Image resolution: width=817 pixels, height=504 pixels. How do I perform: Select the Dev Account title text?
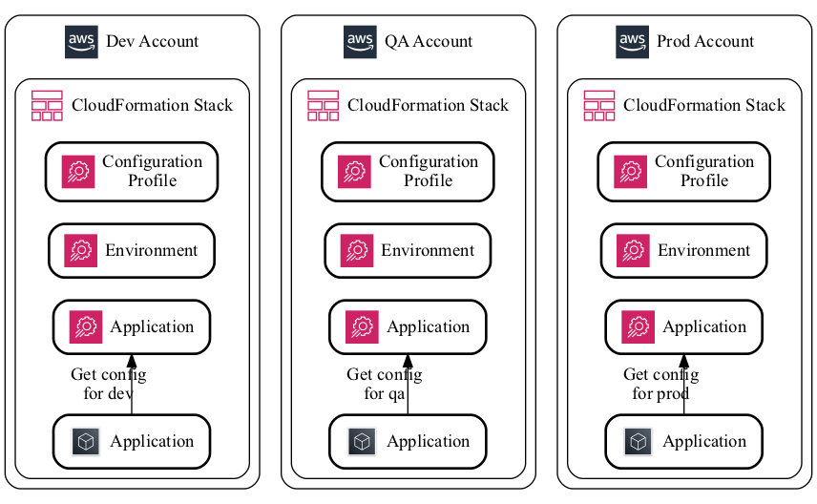point(152,42)
